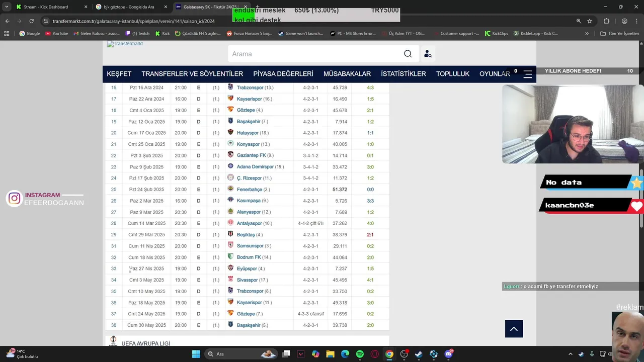Open the Samsunspor team link
Screen dimensions: 644x362
tap(250, 246)
